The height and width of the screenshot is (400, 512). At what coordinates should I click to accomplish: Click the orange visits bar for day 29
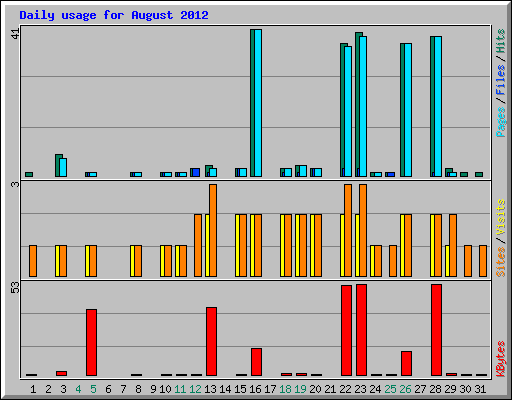tap(453, 245)
